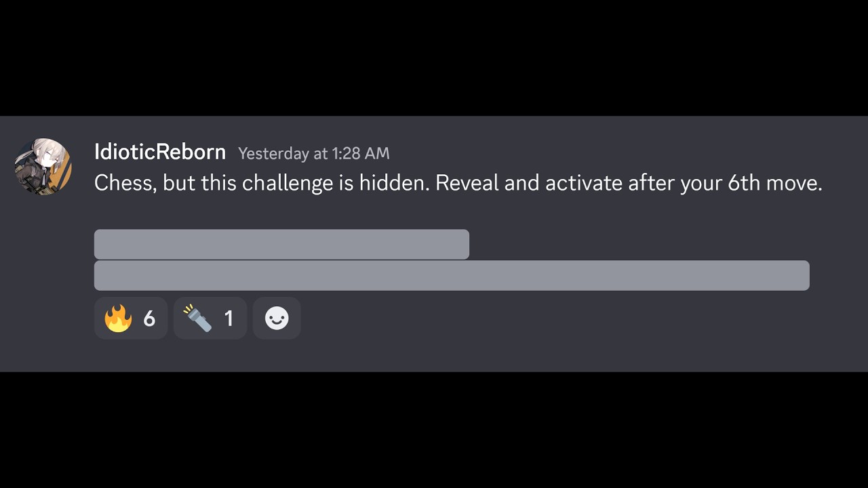Add your own fire reaction to message
Image resolution: width=868 pixels, height=488 pixels.
click(x=131, y=318)
